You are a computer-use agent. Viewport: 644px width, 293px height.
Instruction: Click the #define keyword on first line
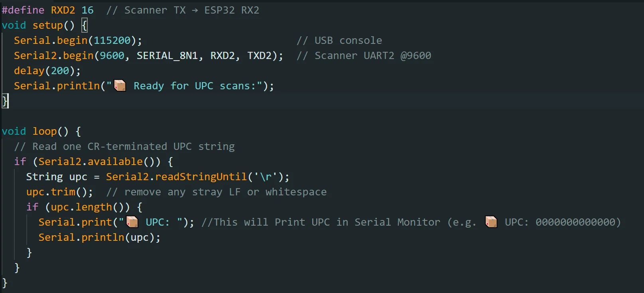tap(23, 10)
